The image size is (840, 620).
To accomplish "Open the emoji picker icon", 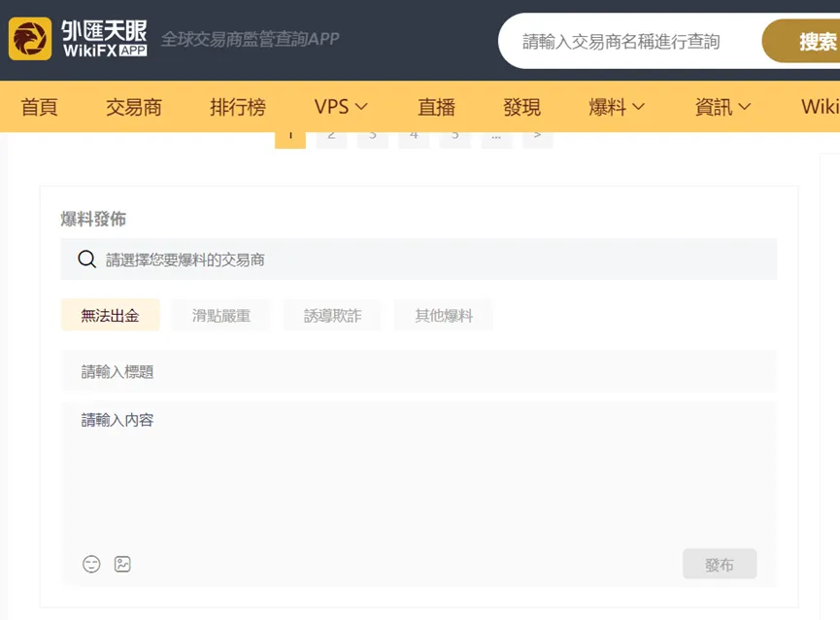I will coord(91,565).
